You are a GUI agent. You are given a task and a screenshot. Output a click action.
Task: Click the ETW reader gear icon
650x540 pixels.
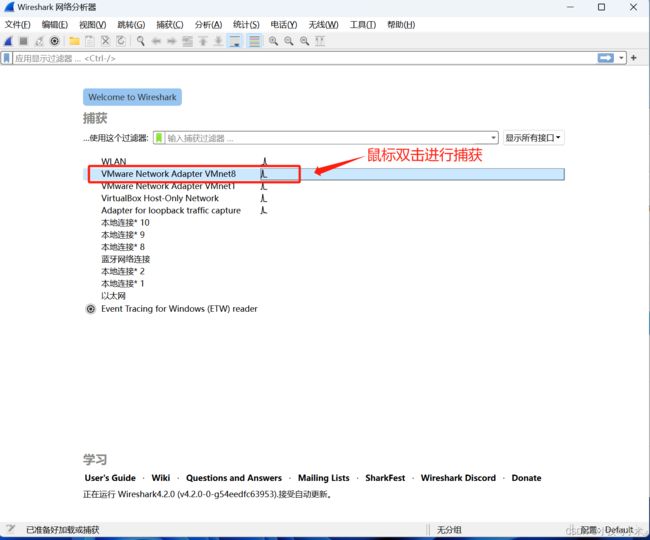tap(90, 309)
